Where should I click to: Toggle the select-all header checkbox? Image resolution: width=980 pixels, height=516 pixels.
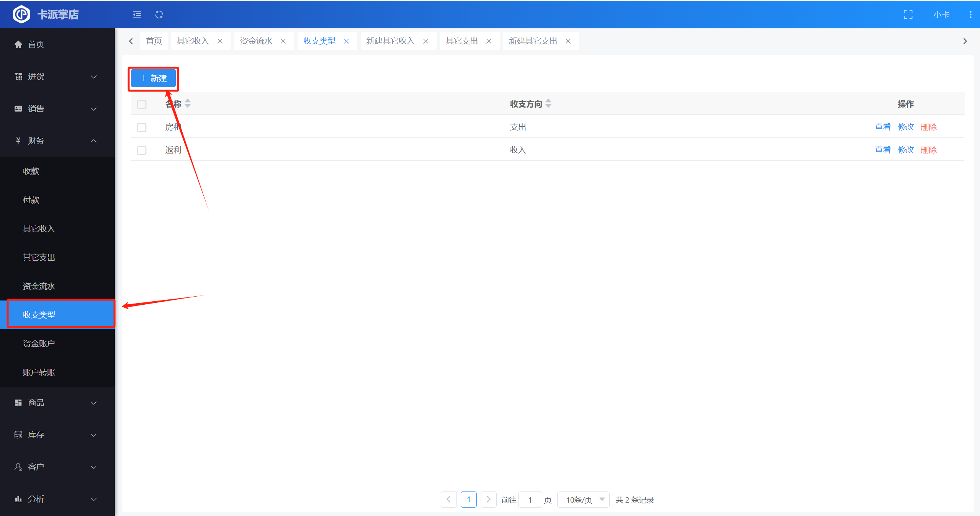tap(142, 104)
